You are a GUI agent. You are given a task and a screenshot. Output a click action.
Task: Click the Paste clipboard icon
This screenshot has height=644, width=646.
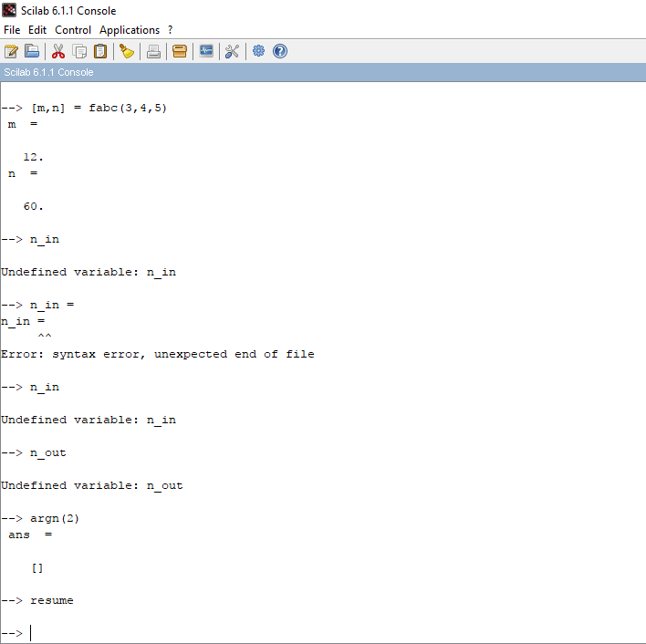(x=100, y=51)
